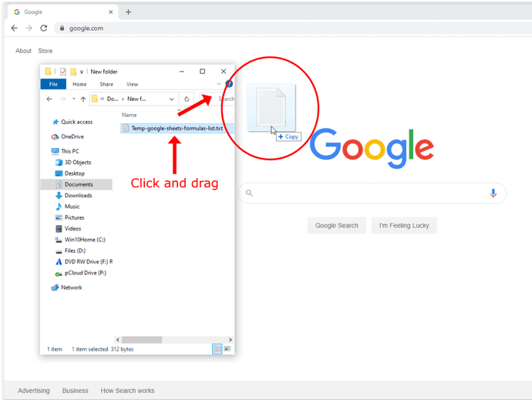Switch to details view icon
This screenshot has width=532, height=400.
coord(217,349)
